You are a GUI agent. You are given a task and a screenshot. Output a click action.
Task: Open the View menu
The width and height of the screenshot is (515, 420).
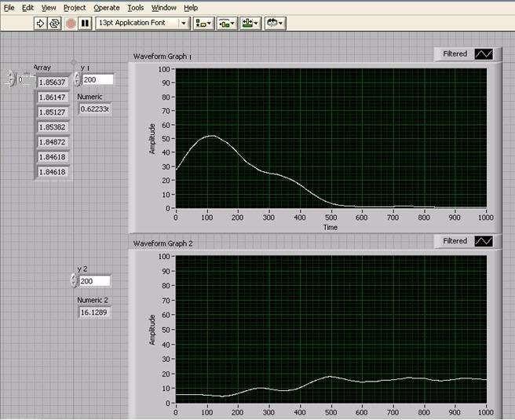pos(49,8)
